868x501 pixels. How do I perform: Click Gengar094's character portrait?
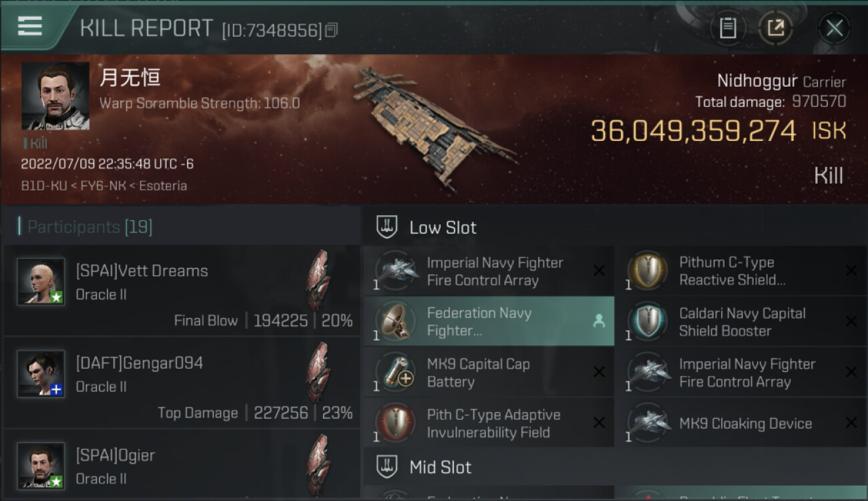[41, 373]
